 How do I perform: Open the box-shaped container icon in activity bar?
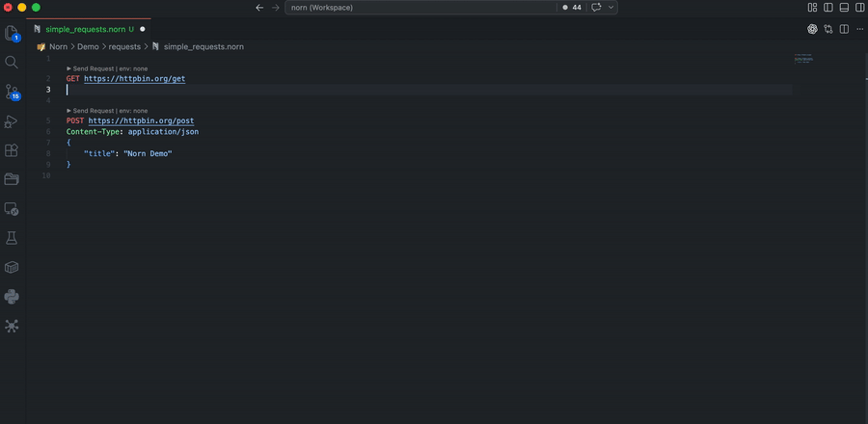click(12, 268)
